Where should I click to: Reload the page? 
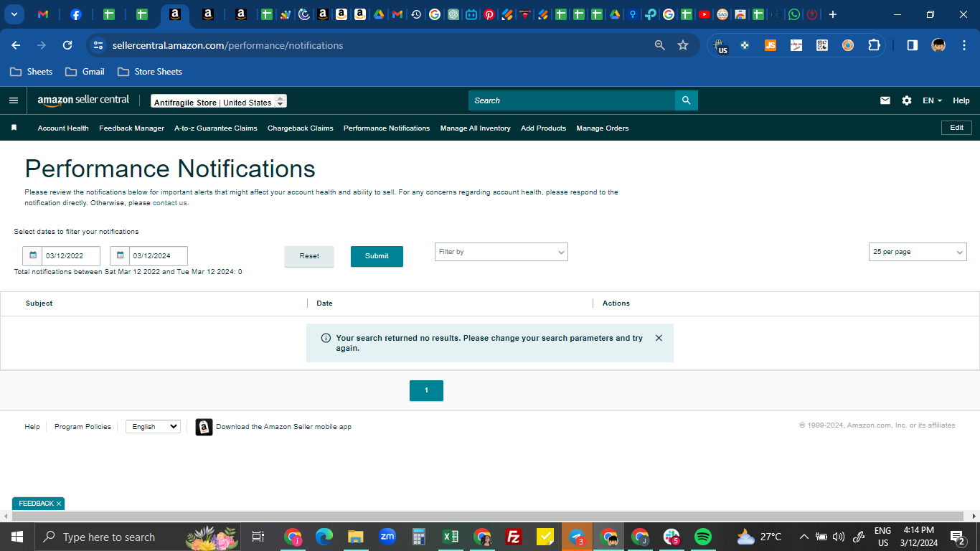[x=67, y=45]
